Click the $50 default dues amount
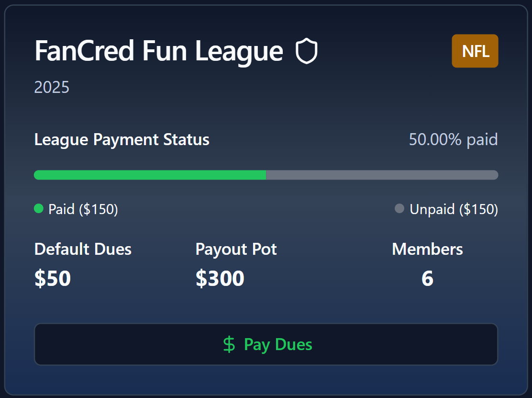532x398 pixels. 53,278
